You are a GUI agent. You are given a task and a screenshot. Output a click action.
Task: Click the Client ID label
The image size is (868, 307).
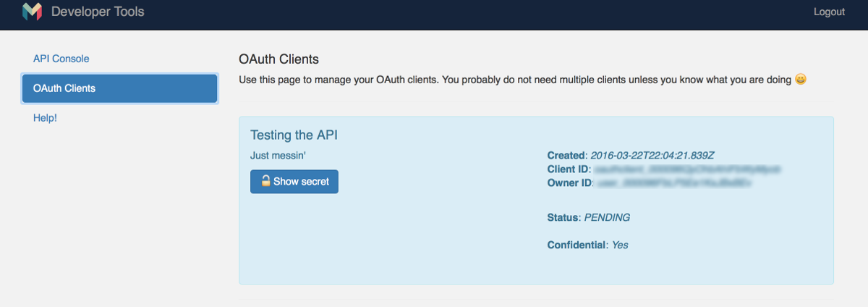click(569, 169)
